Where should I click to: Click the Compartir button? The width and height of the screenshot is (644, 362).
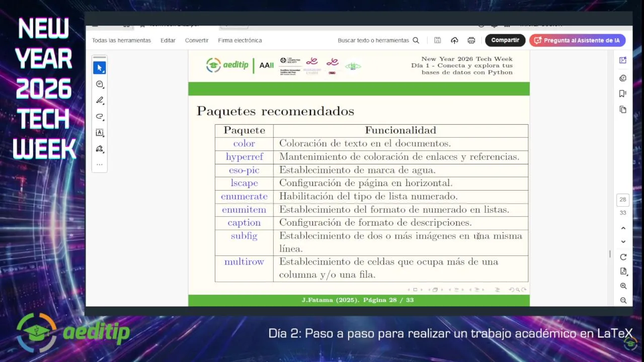click(505, 40)
